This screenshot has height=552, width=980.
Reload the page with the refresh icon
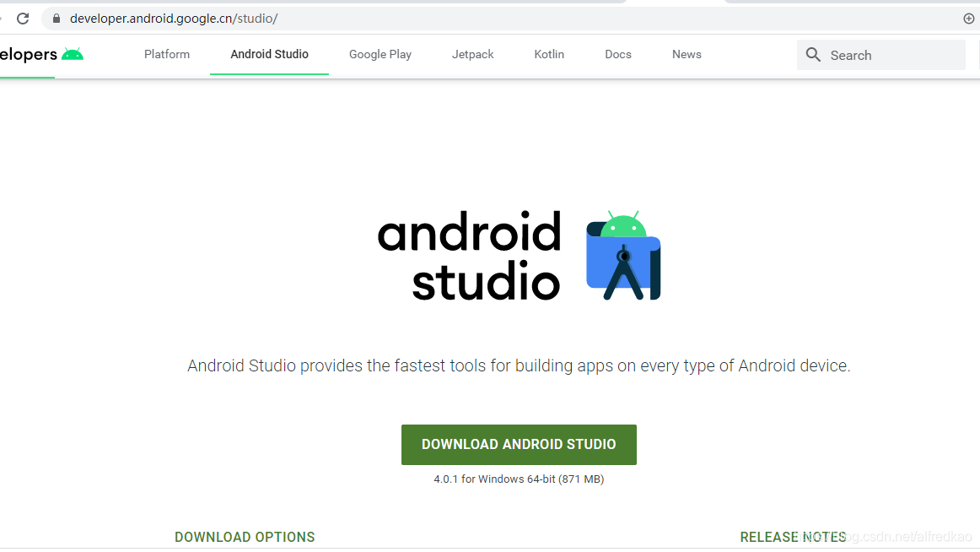[23, 19]
